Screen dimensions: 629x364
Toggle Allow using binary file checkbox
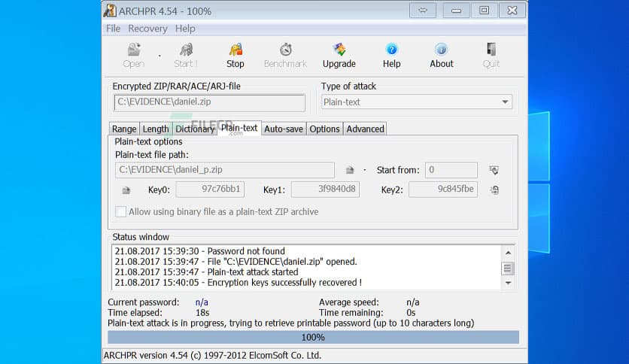(x=120, y=211)
